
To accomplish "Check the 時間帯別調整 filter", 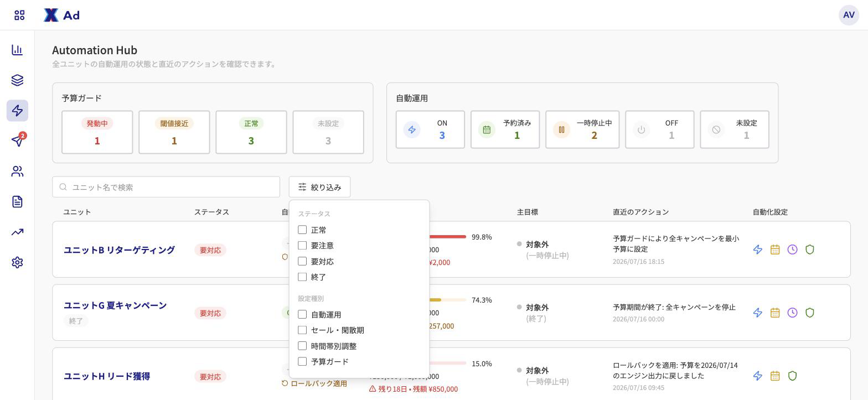I will (302, 346).
